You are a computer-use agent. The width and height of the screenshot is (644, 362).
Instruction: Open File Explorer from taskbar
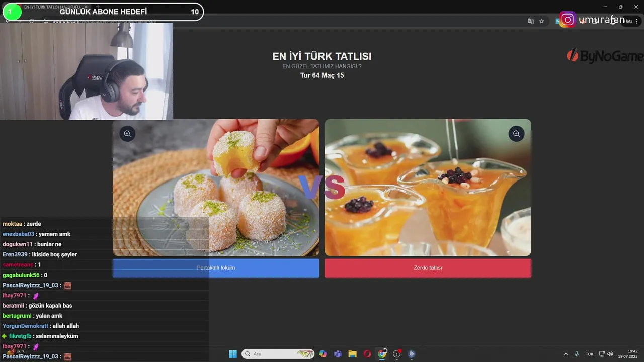[352, 354]
